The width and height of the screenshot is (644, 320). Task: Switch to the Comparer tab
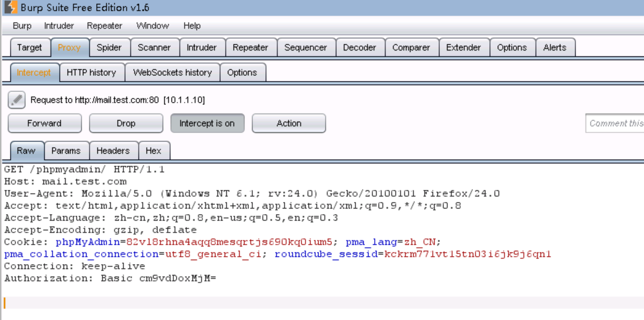coord(411,47)
